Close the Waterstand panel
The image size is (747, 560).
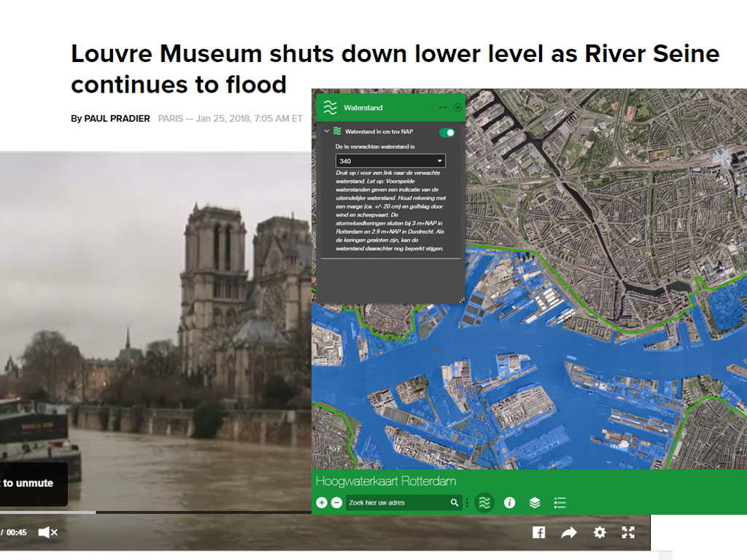(457, 107)
